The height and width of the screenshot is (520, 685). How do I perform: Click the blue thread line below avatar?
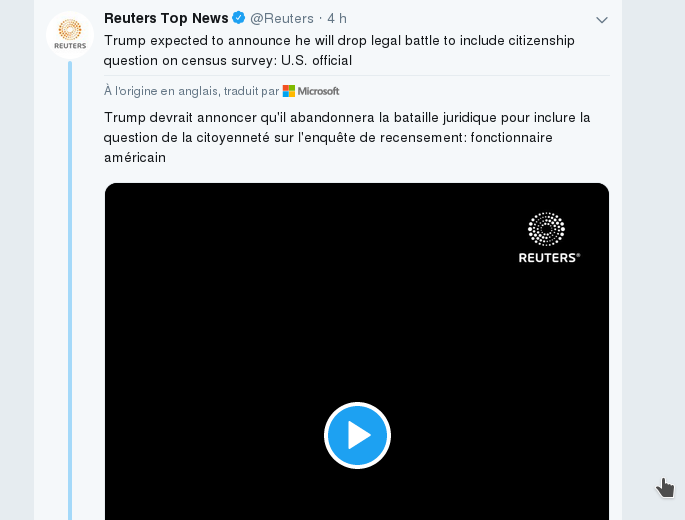tap(70, 300)
